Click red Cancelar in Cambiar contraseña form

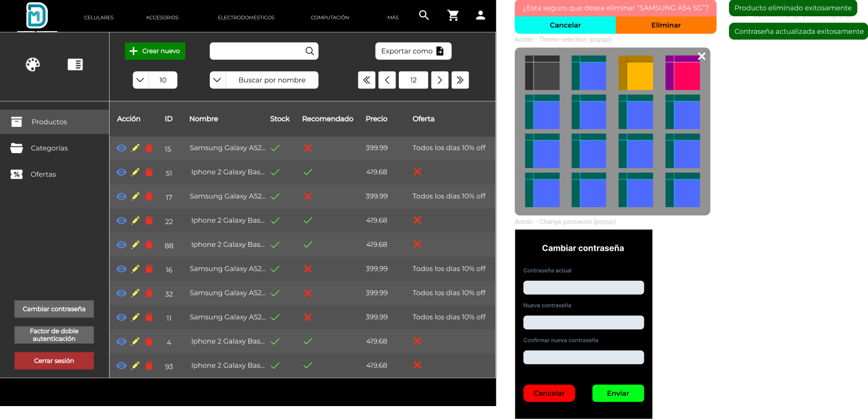pos(549,393)
